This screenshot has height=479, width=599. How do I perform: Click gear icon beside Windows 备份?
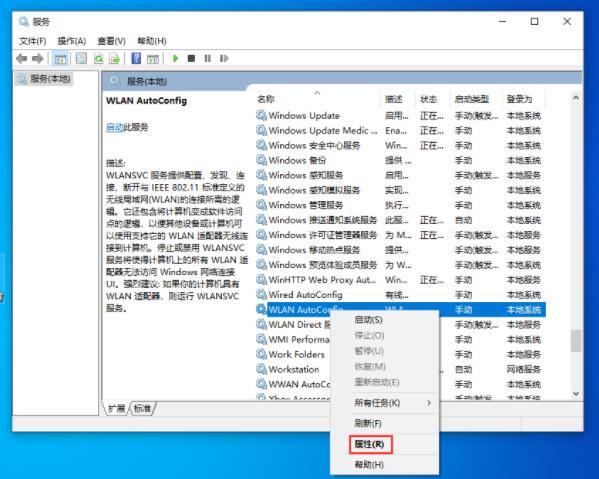pyautogui.click(x=261, y=160)
